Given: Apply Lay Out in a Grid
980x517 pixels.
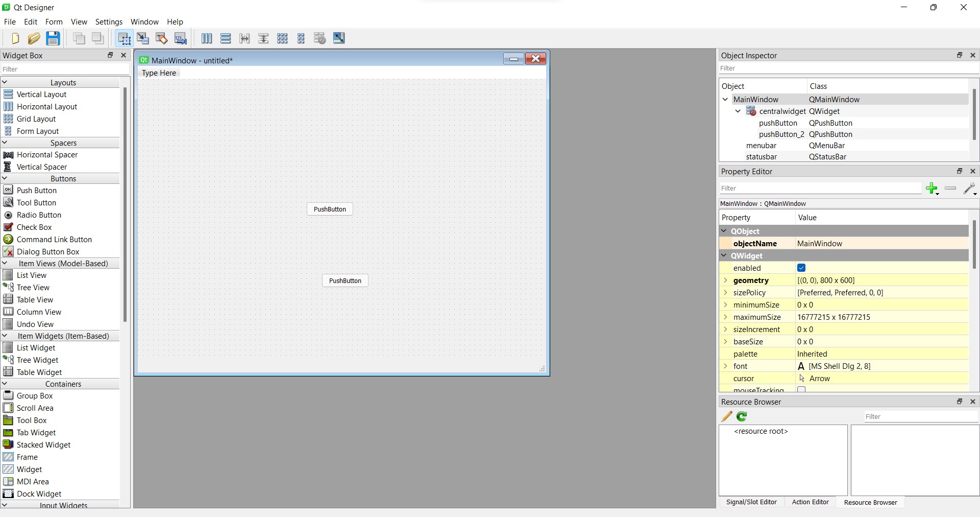Looking at the screenshot, I should click(x=282, y=38).
